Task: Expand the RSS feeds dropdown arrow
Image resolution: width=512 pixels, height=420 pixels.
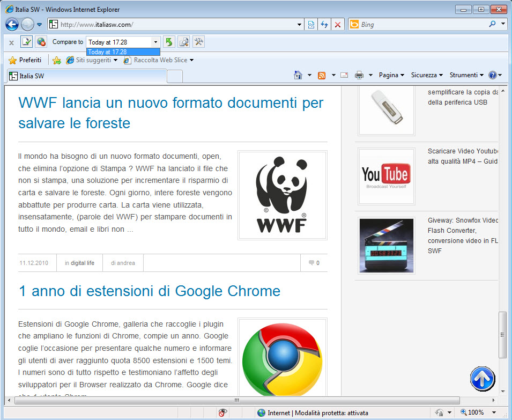Action: pos(333,75)
